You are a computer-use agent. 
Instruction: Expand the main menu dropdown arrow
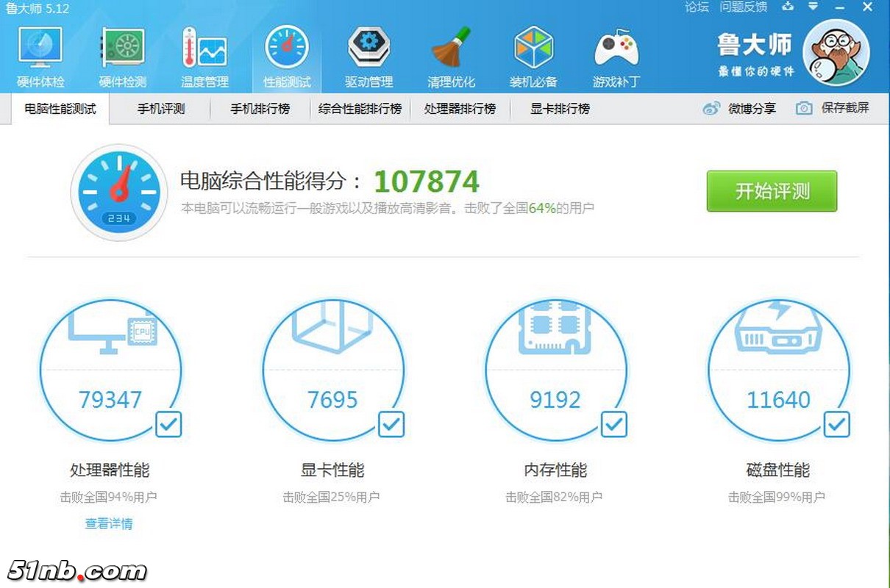coord(814,7)
